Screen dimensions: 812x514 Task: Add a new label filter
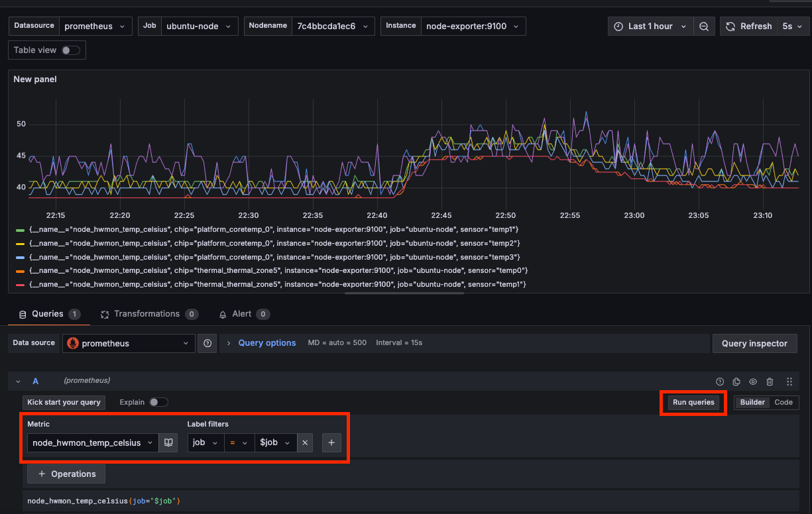point(331,442)
